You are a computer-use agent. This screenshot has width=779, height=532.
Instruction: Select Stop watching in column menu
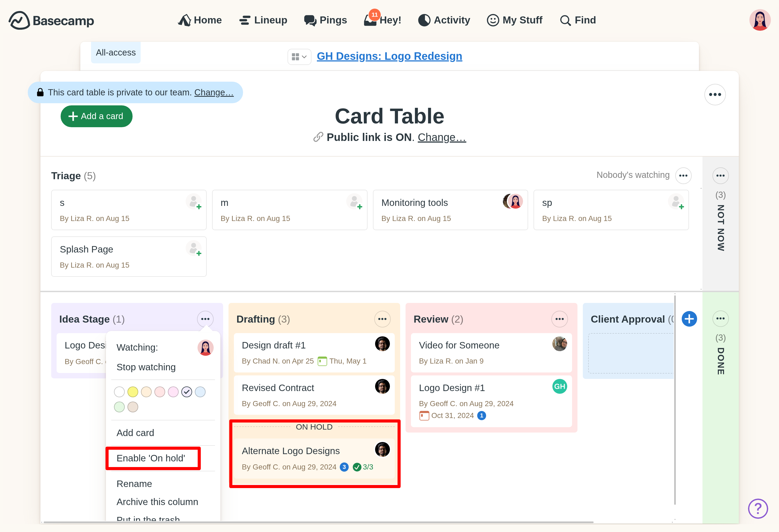click(146, 367)
